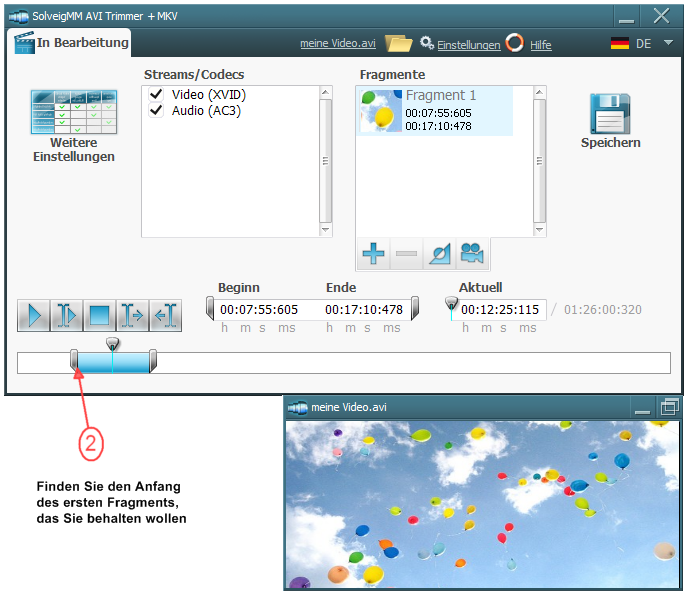Click the invert fragments icon
The height and width of the screenshot is (595, 688).
tap(440, 253)
